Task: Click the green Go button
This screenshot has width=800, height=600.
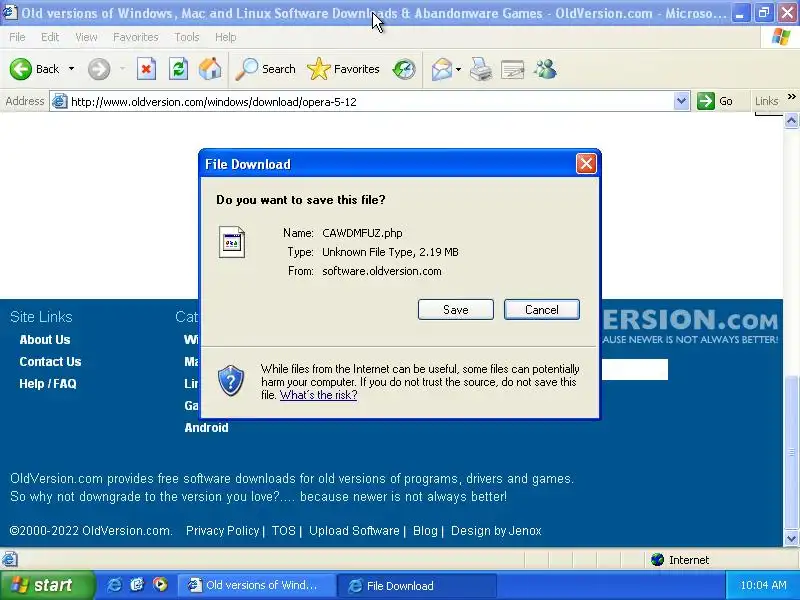Action: 716,101
